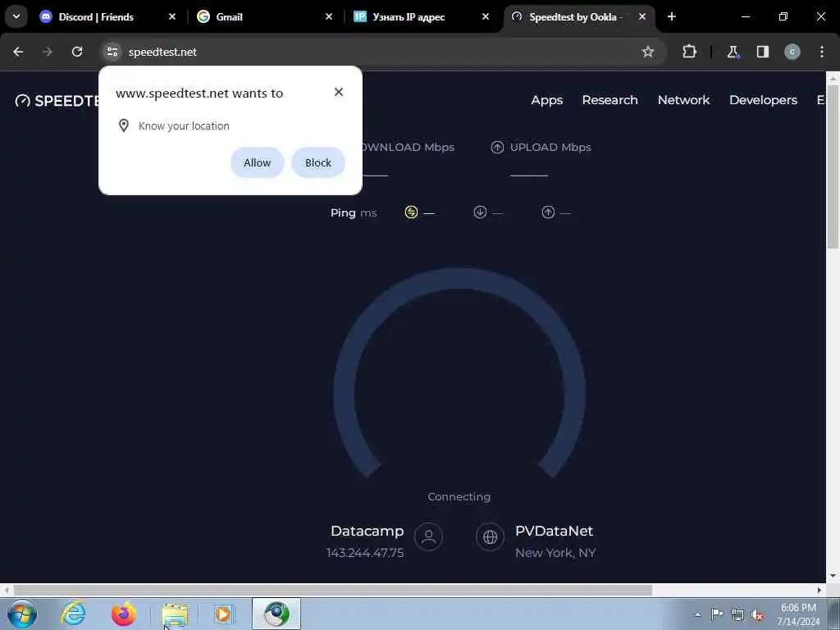View site information icon in address bar
Screen dimensions: 840x630
[112, 52]
